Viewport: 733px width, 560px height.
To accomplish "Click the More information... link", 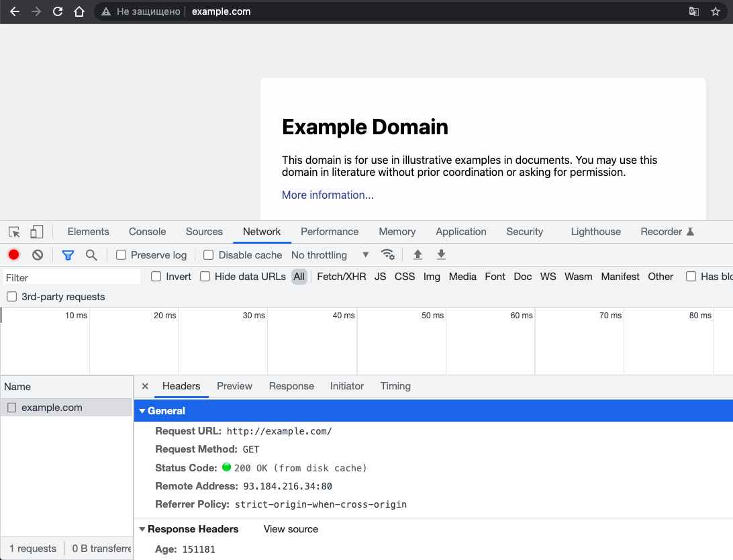I will click(x=328, y=195).
